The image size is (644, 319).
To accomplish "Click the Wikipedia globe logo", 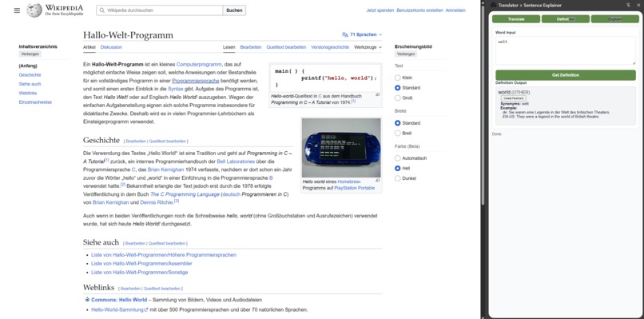I will pyautogui.click(x=34, y=10).
